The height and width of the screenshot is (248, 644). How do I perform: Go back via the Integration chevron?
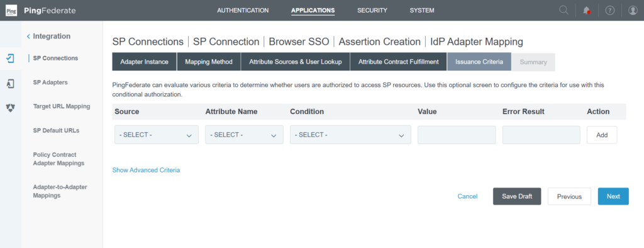point(28,36)
